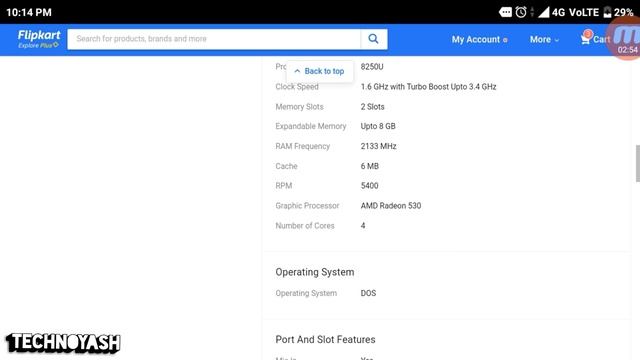Click the TECHNOYASH watermark logo
Screen dimensions: 640x360
(63, 342)
